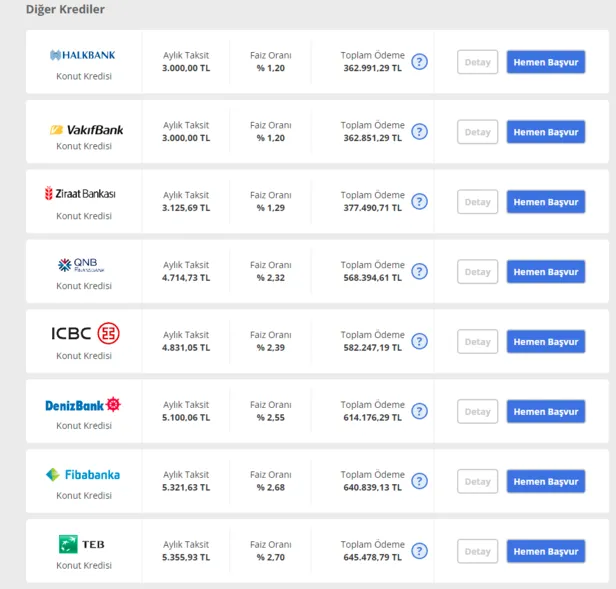The image size is (616, 589).
Task: Select interest rate % 2,55
Action: (271, 418)
